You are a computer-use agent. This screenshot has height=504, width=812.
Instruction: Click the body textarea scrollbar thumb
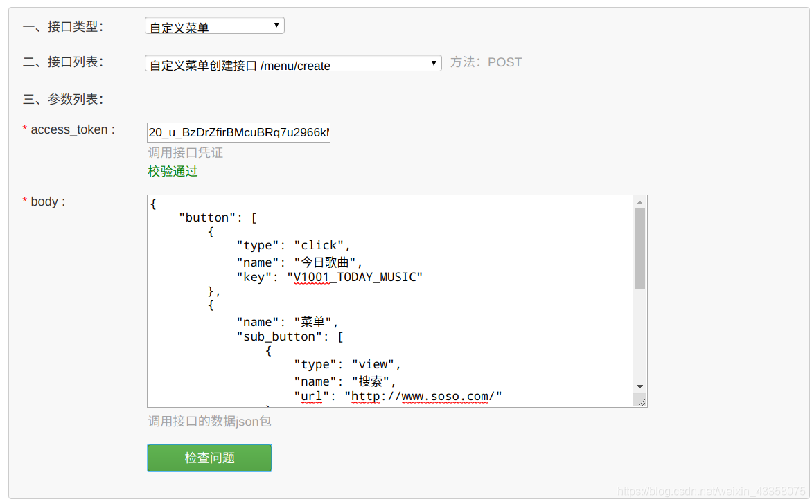[639, 249]
